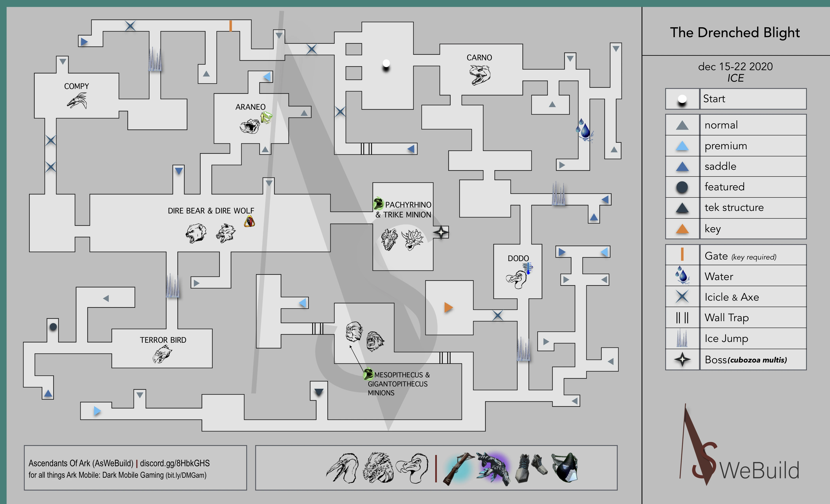Screen dimensions: 830x504
Task: Click the Dire Bear head icon
Action: (196, 233)
